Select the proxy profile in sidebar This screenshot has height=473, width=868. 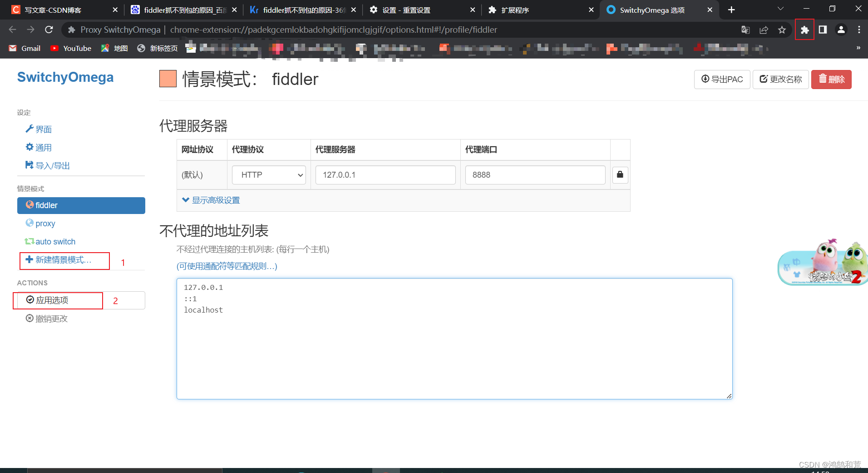(x=40, y=224)
